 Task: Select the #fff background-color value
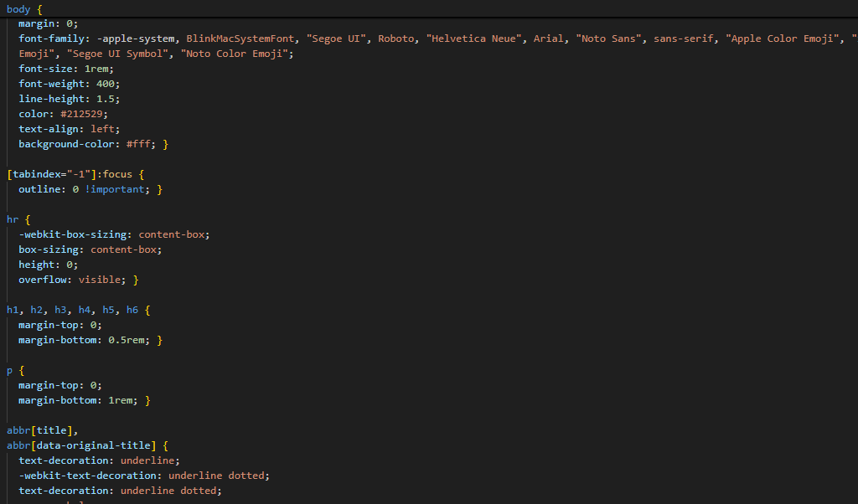(140, 144)
